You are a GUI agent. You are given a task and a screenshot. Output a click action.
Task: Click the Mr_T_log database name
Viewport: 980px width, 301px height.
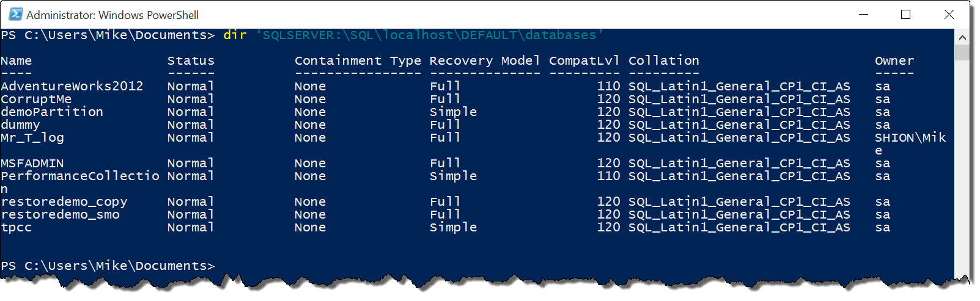32,138
